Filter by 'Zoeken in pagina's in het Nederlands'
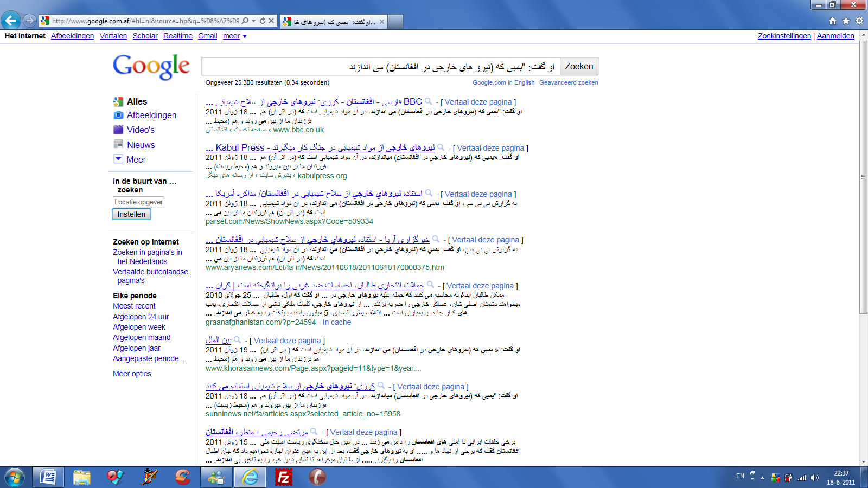The image size is (868, 488). [x=148, y=256]
